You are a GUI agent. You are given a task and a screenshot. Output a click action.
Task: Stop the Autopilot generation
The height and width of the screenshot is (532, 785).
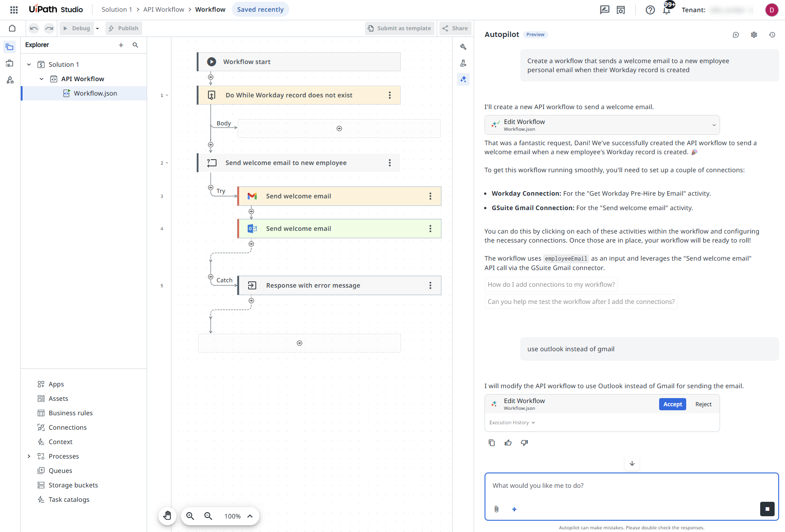coord(767,509)
